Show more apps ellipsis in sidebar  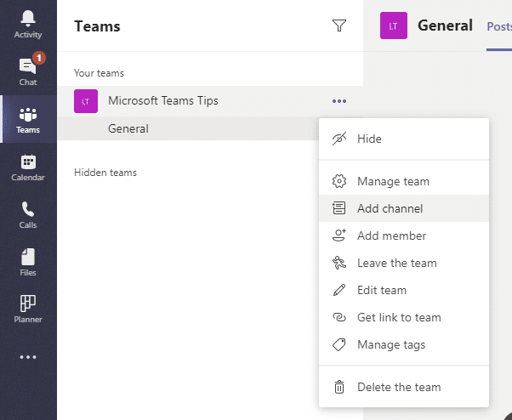[28, 357]
